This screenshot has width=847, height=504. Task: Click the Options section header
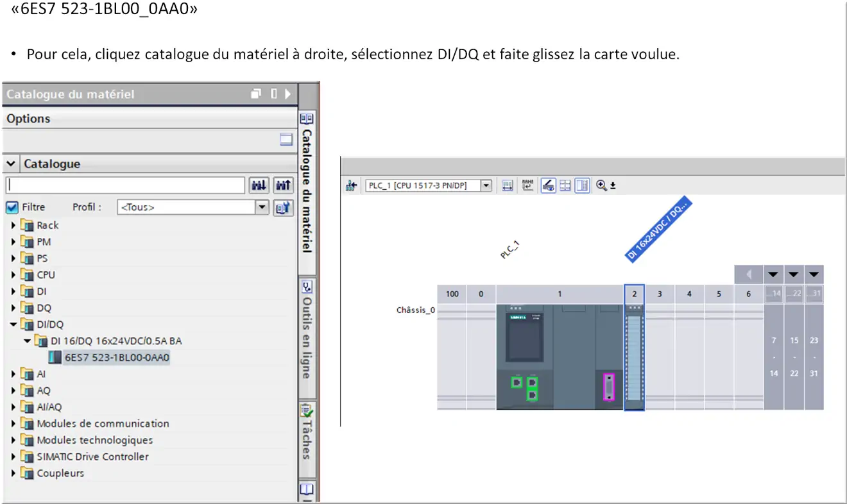tap(150, 119)
